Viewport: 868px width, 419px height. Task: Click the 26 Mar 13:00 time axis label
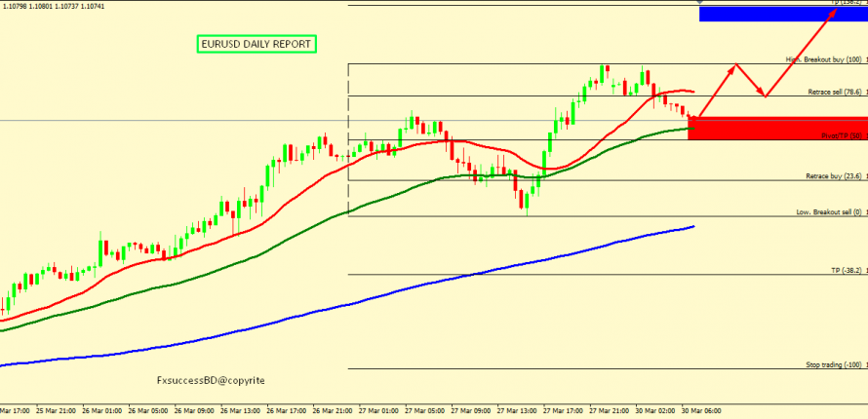pos(240,411)
